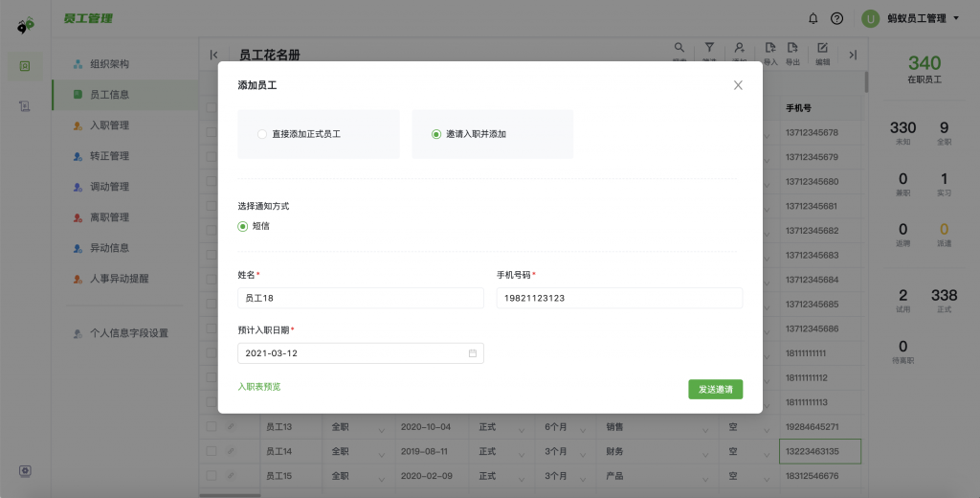Open calendar icon in 预计入职日期 field
Image resolution: width=980 pixels, height=498 pixels.
pos(472,353)
